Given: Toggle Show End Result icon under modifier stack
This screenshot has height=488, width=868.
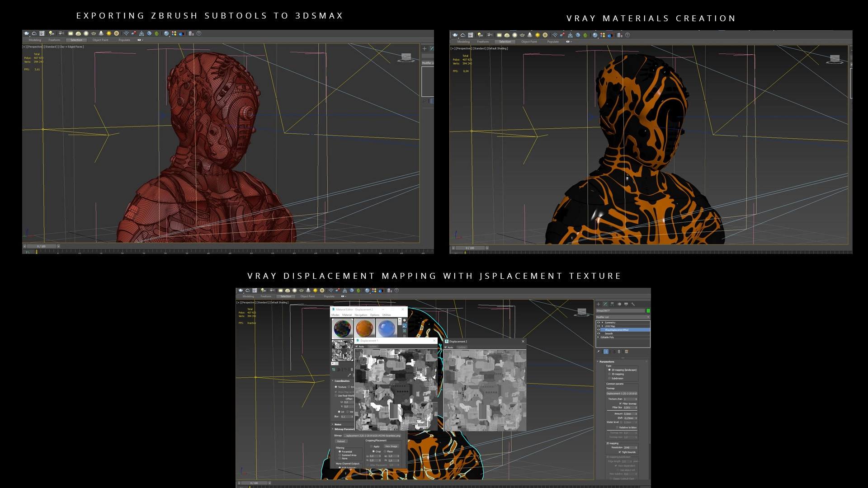Looking at the screenshot, I should pos(606,352).
